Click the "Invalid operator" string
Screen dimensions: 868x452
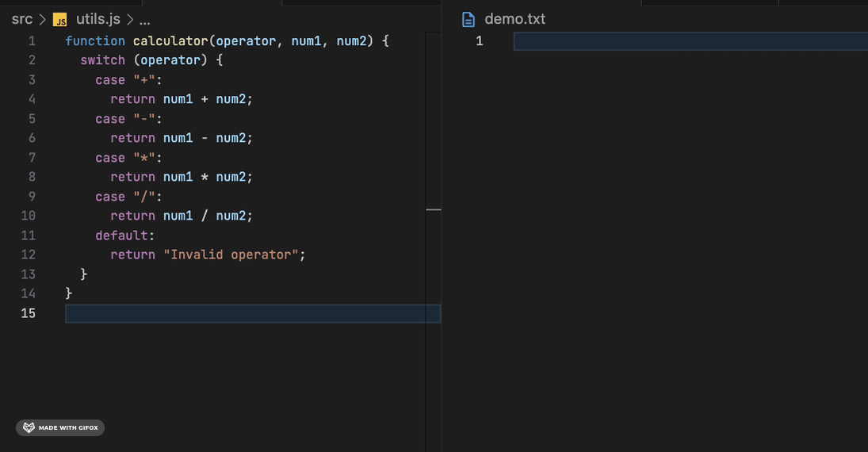(x=231, y=255)
